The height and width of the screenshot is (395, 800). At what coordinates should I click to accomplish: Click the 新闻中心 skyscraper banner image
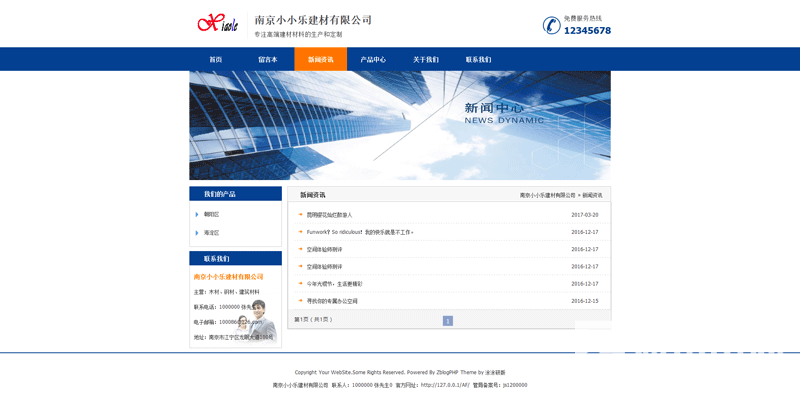click(400, 125)
